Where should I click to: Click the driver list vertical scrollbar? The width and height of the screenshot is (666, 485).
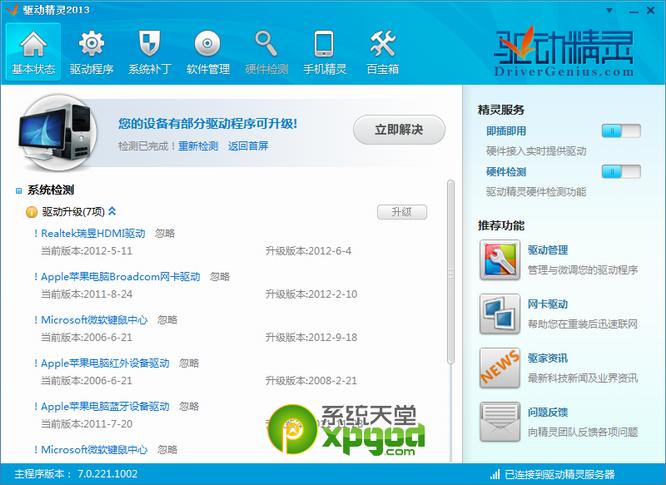[450, 300]
